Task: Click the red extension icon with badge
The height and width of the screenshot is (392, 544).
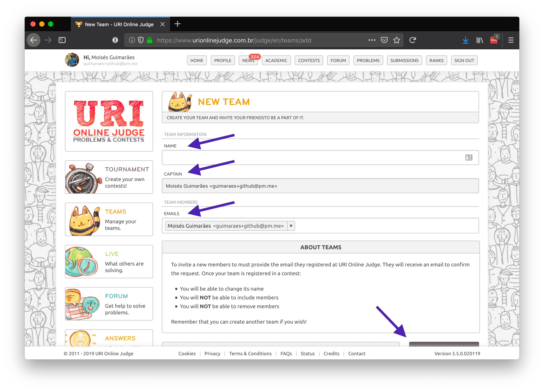Action: click(494, 40)
